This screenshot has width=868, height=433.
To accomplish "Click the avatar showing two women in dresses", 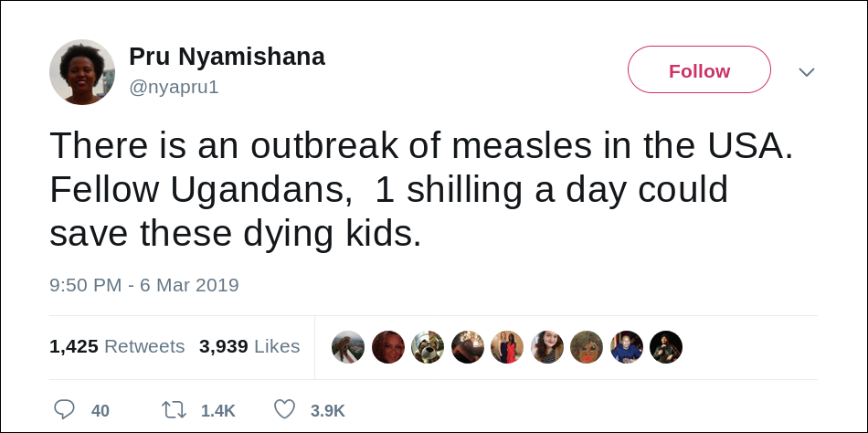I will pos(507,347).
